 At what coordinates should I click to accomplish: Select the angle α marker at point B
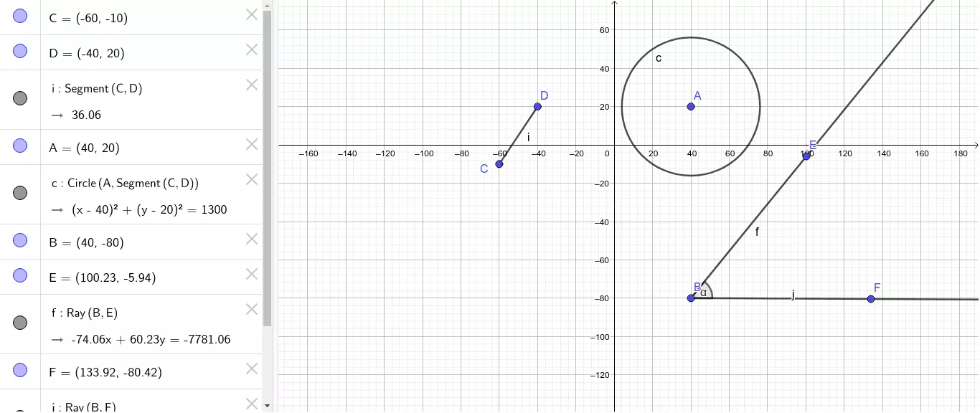705,293
